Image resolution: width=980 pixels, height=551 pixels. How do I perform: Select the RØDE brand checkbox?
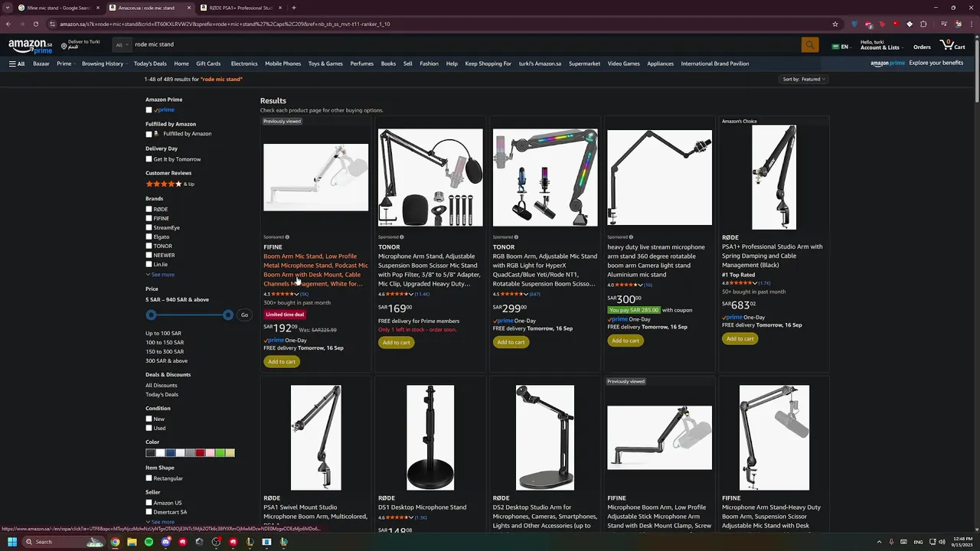149,209
